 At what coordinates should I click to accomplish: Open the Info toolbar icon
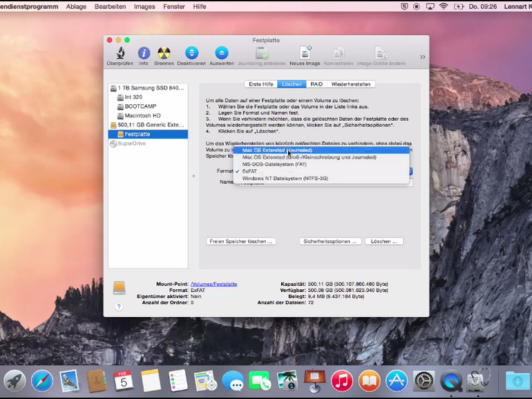pyautogui.click(x=144, y=53)
